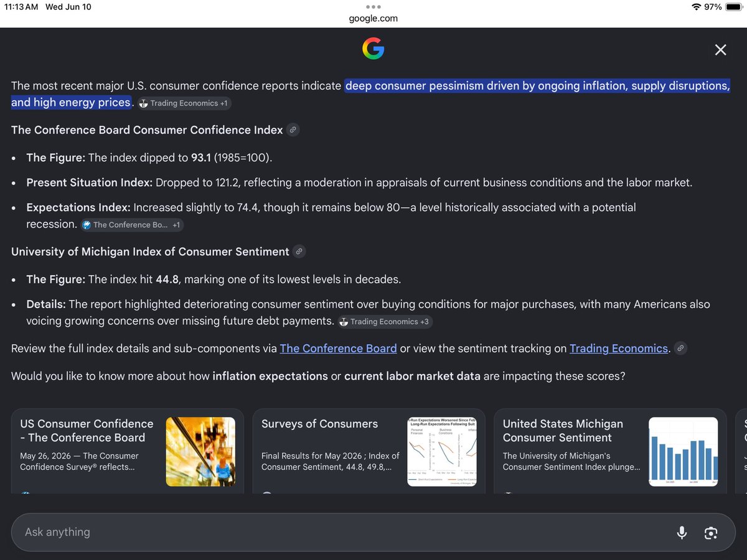The image size is (747, 560).
Task: Follow the Trading Economics hyperlink
Action: click(x=619, y=348)
